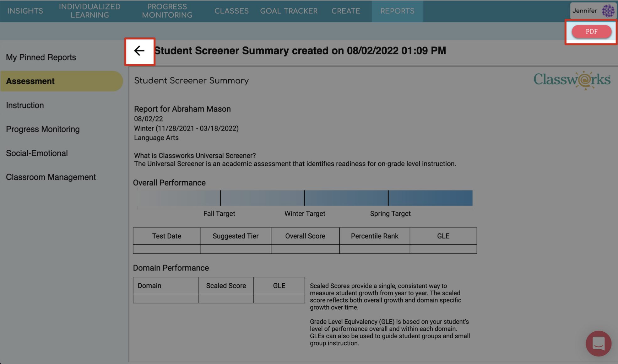Open Instruction reports category

[25, 105]
